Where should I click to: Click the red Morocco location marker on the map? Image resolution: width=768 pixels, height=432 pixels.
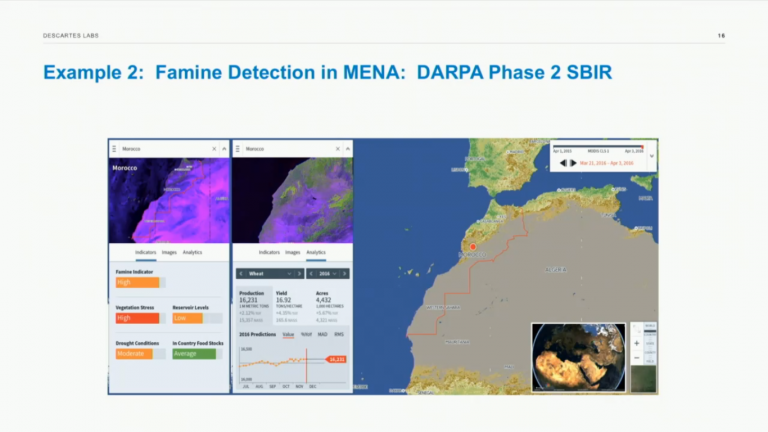[473, 247]
